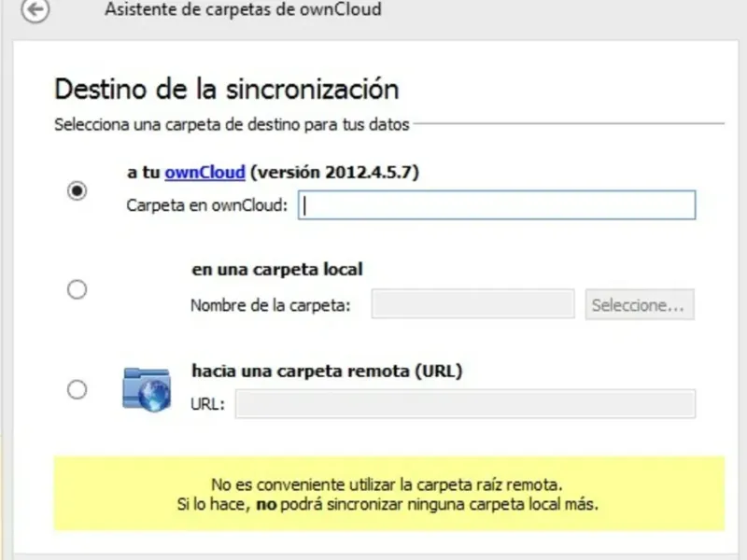The image size is (747, 560).
Task: Click the back arrow in wizard header
Action: pos(35,9)
